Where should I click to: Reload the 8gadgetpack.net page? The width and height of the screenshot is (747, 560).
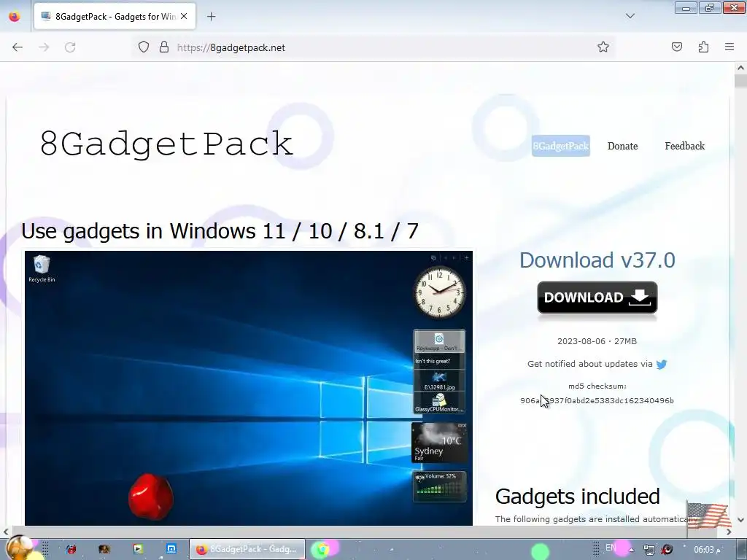click(x=70, y=47)
